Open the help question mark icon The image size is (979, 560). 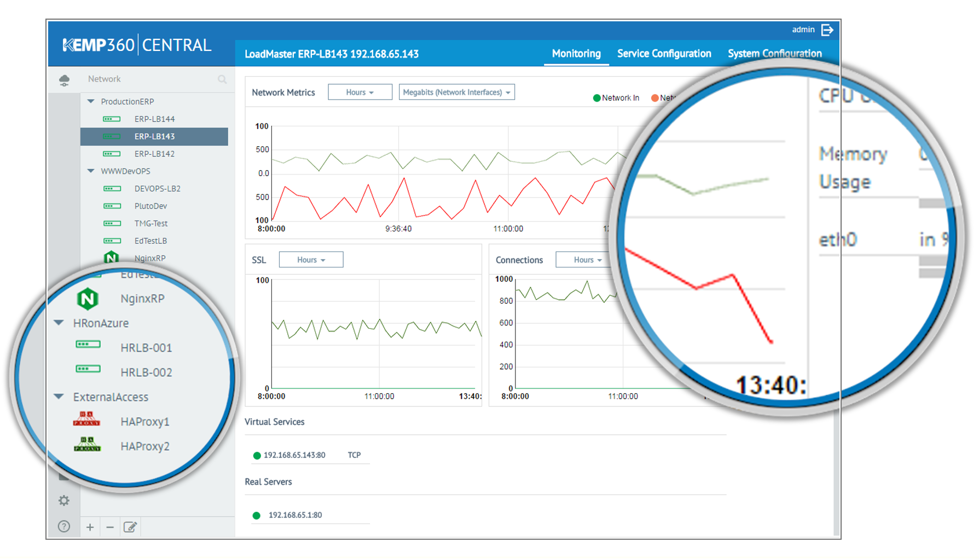(x=64, y=526)
